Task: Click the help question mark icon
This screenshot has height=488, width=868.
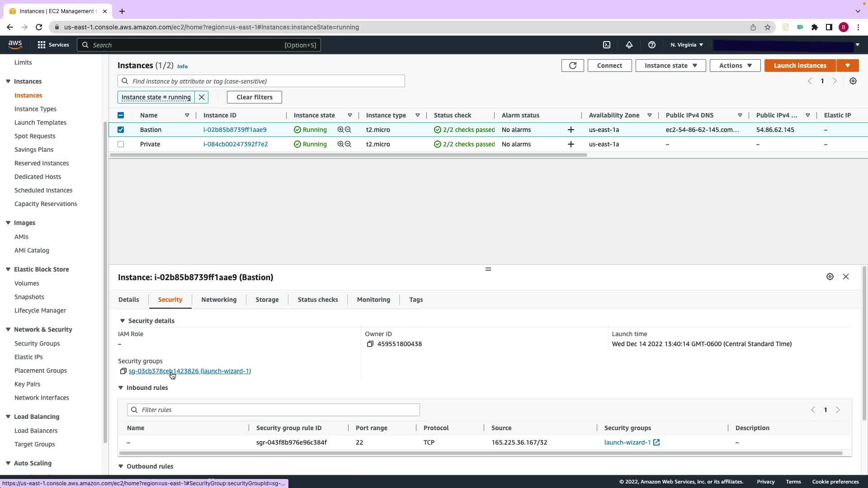Action: pos(651,45)
